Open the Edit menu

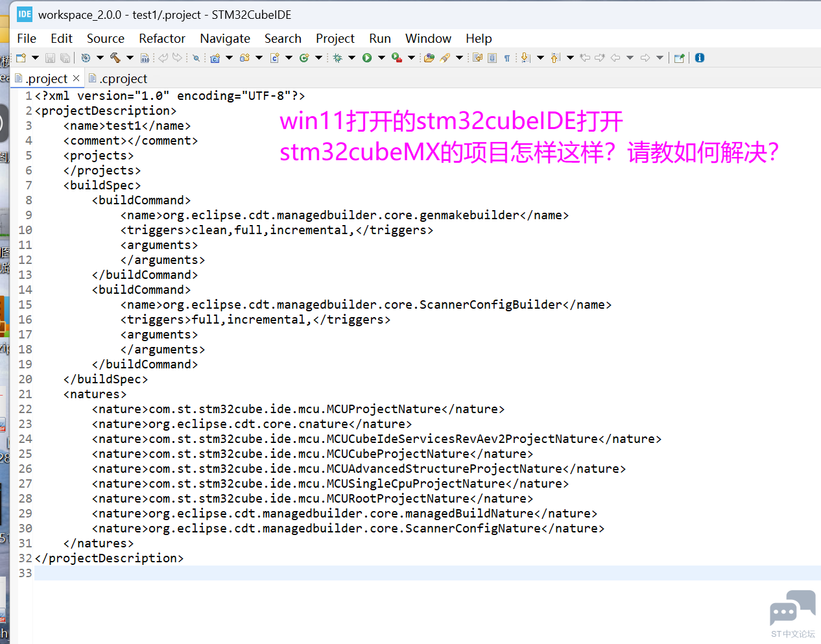click(x=62, y=38)
